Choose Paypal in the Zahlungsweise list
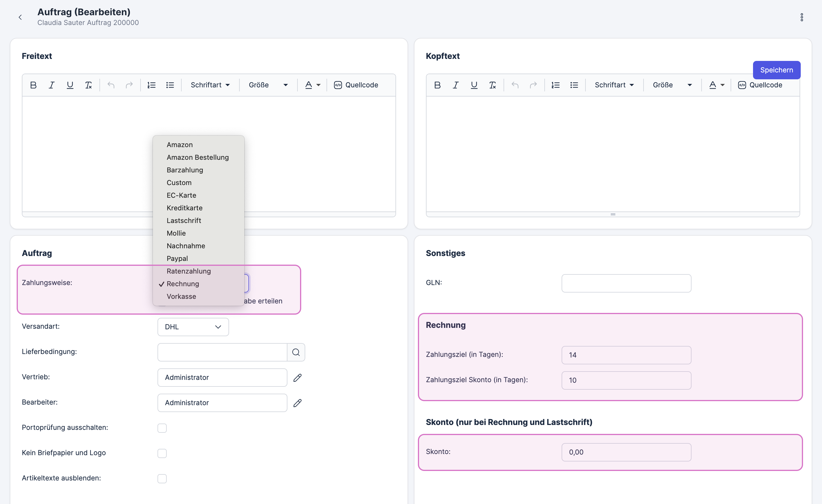This screenshot has height=504, width=822. point(177,259)
